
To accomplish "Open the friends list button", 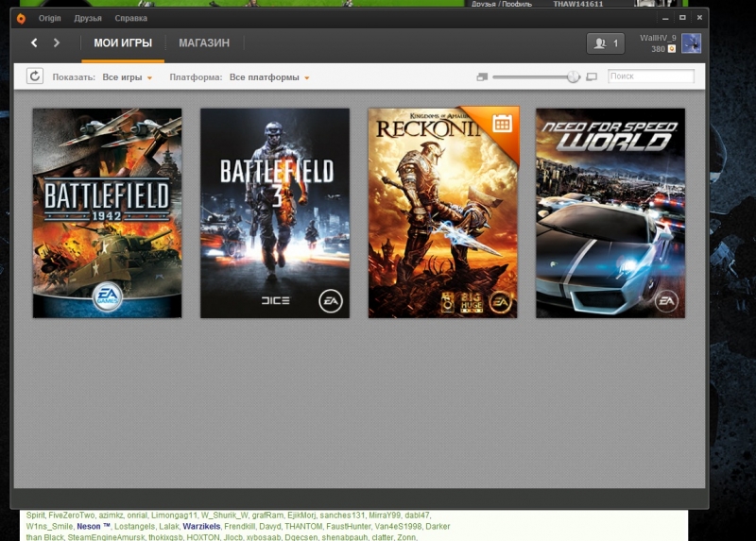I will (x=606, y=43).
